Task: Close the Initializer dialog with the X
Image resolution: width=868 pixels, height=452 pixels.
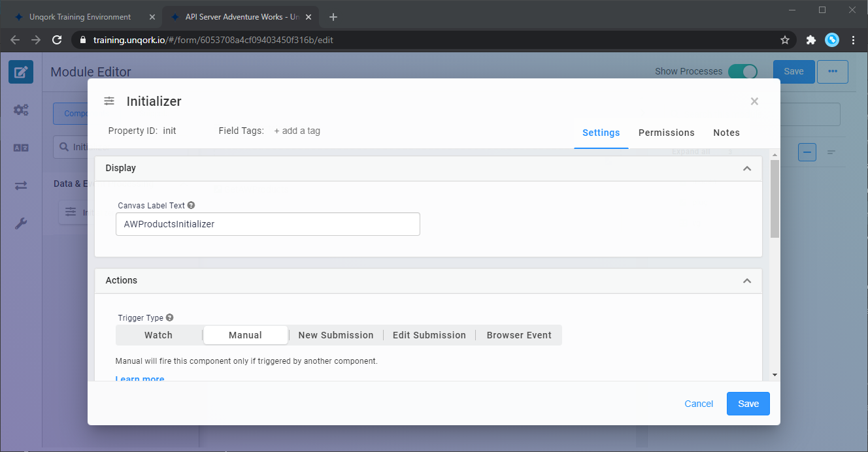Action: (x=754, y=101)
